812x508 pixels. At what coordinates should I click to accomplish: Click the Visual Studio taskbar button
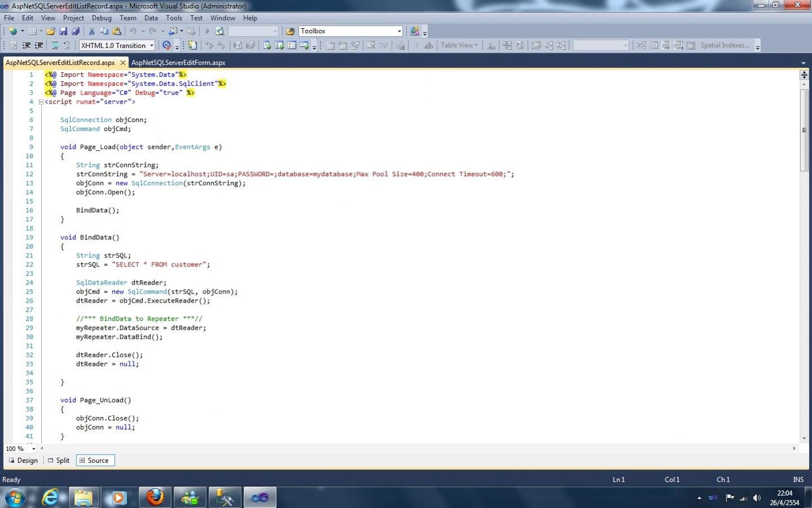[259, 497]
